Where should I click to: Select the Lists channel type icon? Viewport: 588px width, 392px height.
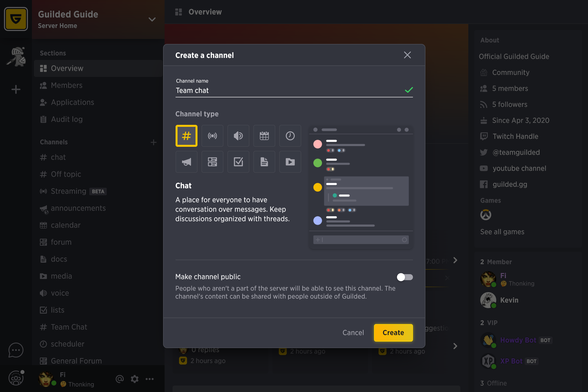(238, 162)
